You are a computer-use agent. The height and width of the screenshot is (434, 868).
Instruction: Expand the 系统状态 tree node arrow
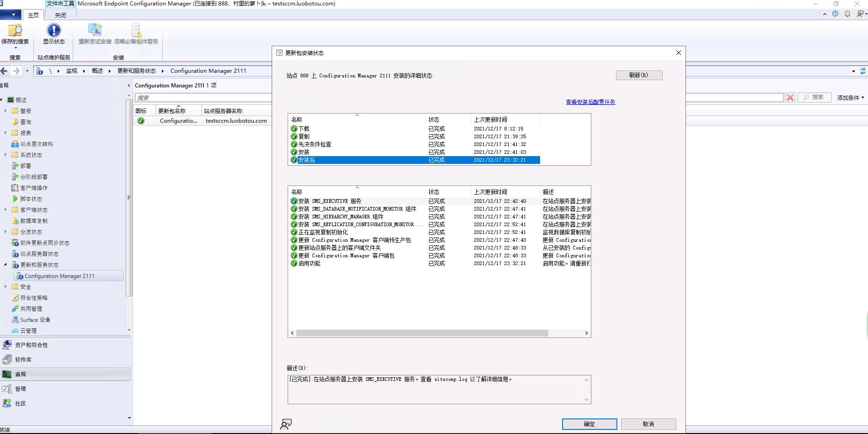5,155
